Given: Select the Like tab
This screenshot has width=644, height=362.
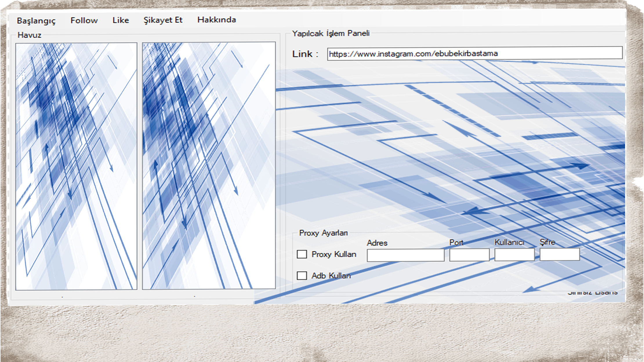Looking at the screenshot, I should point(121,20).
